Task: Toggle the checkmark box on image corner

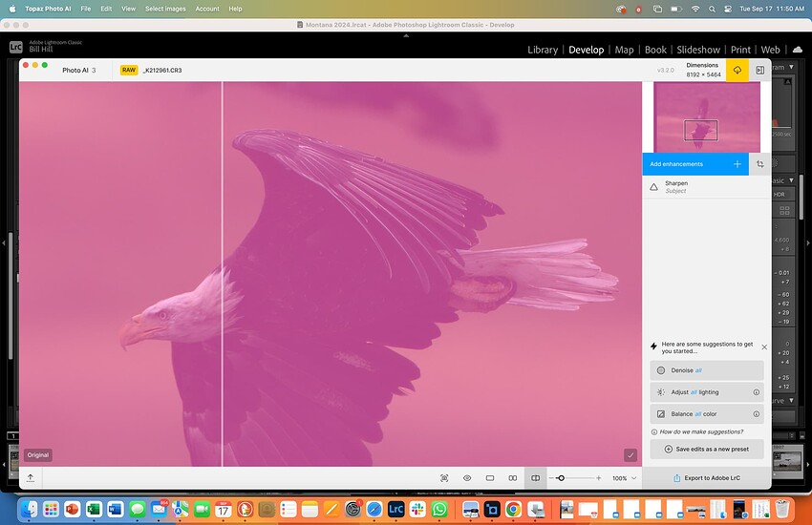Action: 630,455
